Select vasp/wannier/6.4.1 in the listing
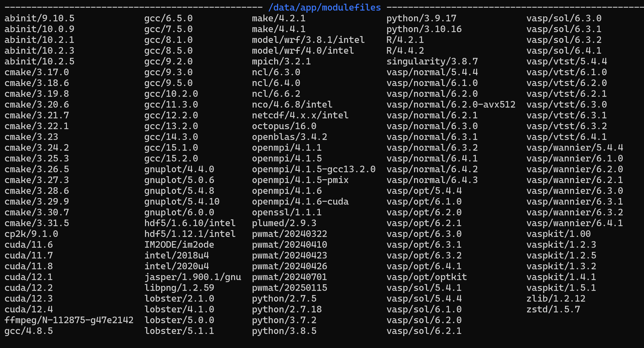The height and width of the screenshot is (348, 644). (x=575, y=223)
